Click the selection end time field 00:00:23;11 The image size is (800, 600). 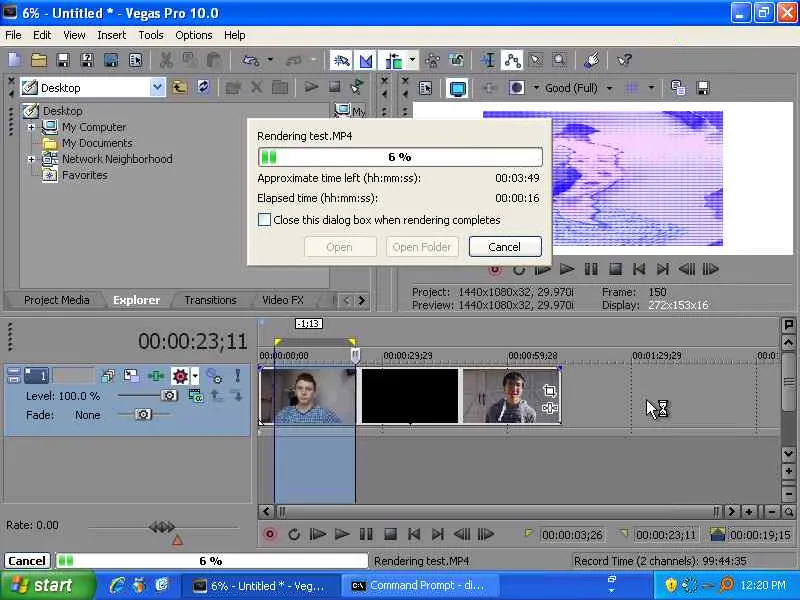666,535
